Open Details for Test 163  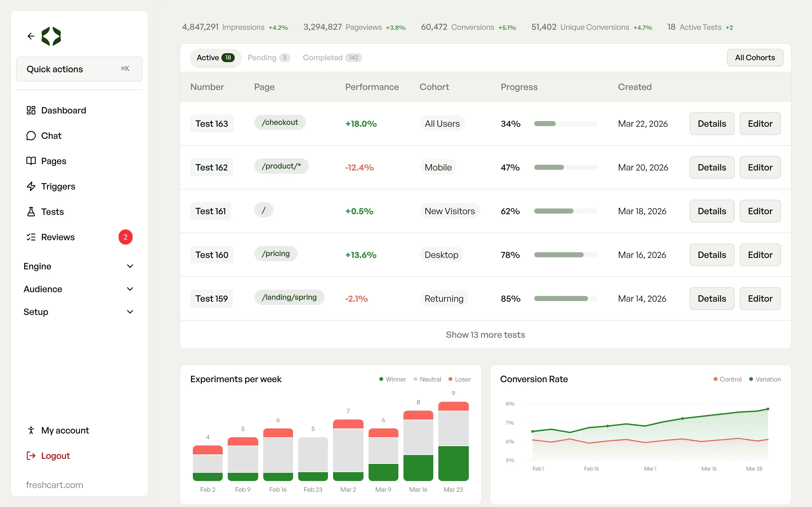coord(712,124)
